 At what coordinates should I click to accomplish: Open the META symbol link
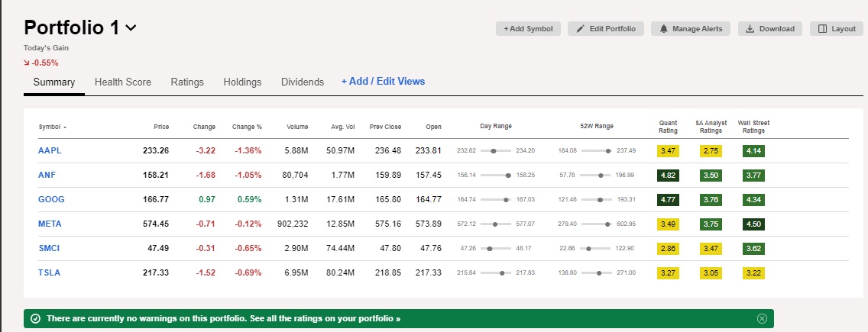pyautogui.click(x=50, y=224)
